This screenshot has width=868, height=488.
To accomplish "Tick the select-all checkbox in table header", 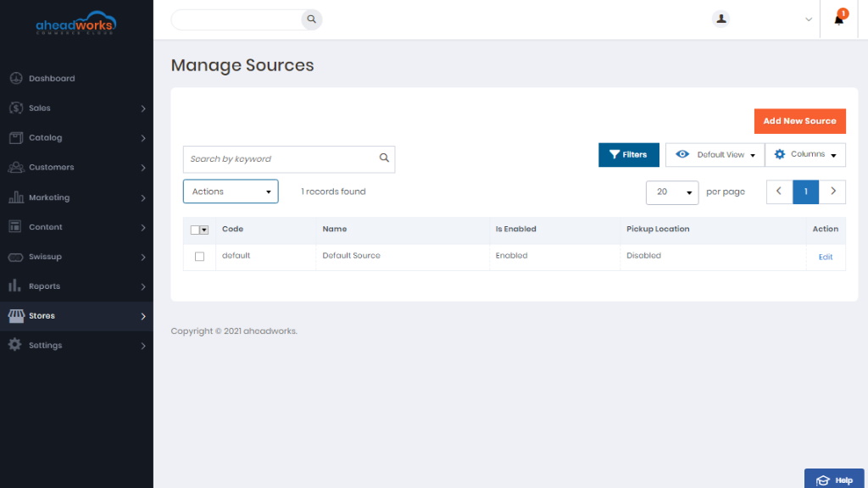I will [x=194, y=230].
